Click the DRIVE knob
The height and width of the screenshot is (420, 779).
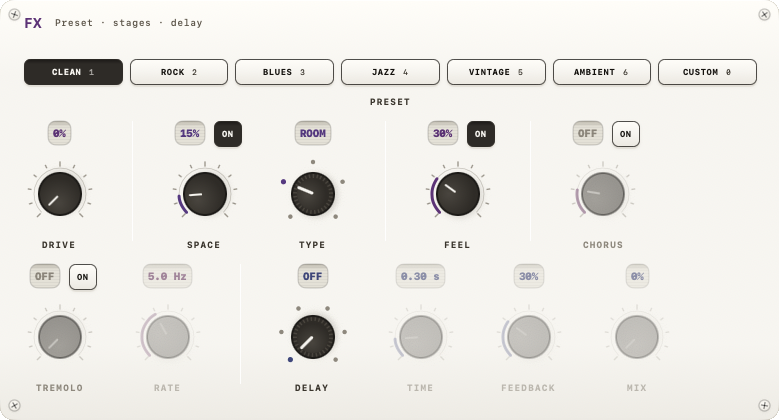(60, 194)
